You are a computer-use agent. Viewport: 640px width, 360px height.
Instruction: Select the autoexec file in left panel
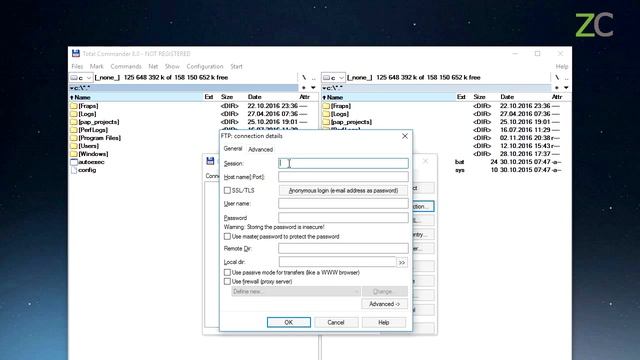(87, 162)
